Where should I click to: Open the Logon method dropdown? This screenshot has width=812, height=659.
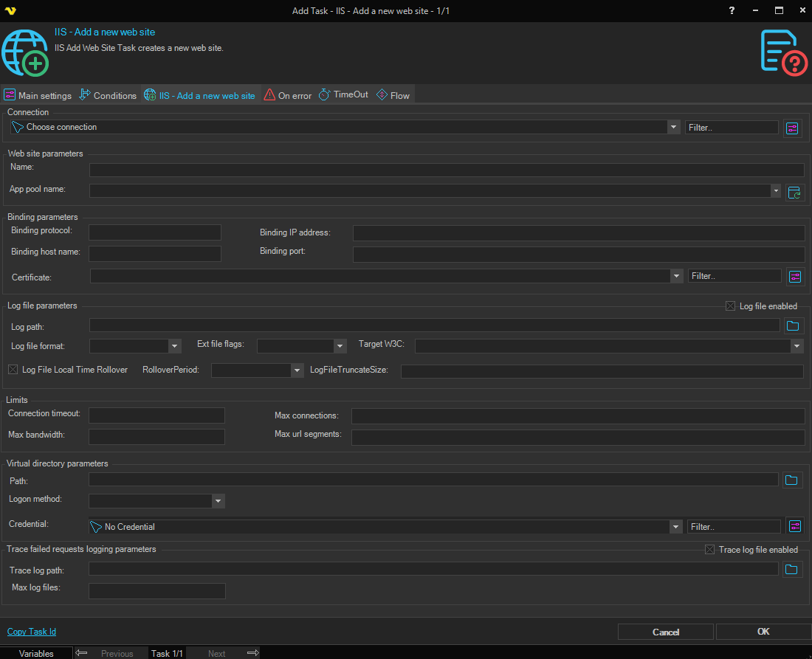click(218, 500)
